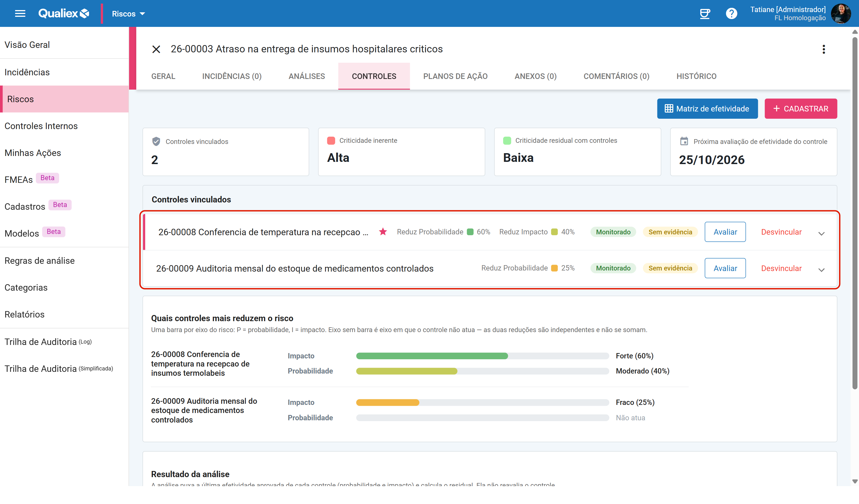Viewport: 859px width, 504px height.
Task: Switch to the HISTÓRICO tab
Action: click(696, 76)
